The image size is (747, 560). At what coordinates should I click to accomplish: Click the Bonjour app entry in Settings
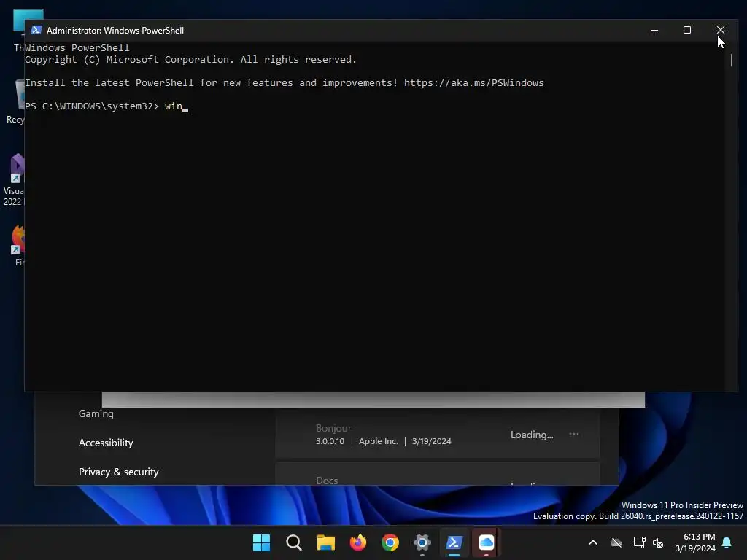click(438, 435)
